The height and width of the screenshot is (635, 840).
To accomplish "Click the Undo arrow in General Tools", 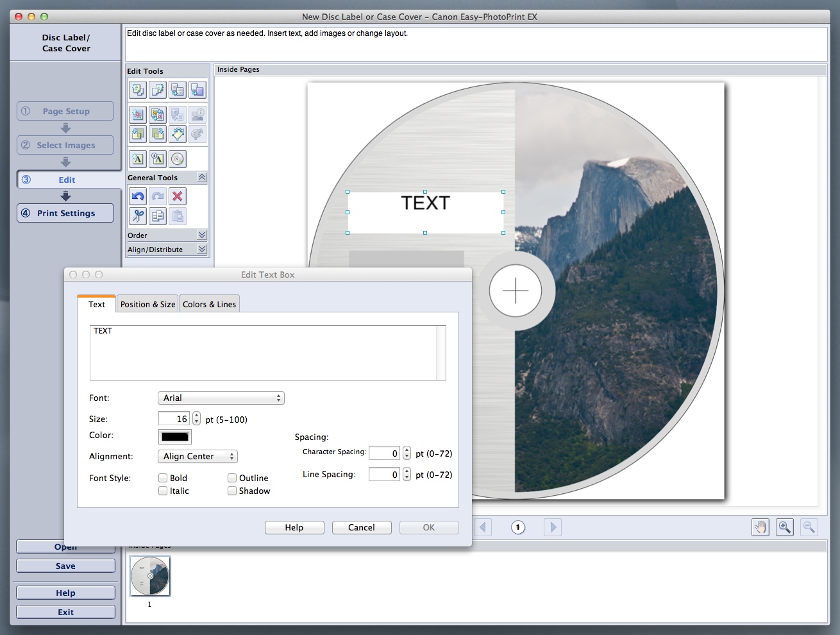I will [x=138, y=196].
